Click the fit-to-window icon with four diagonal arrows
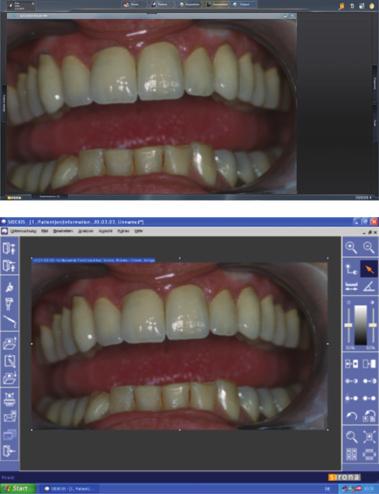The image size is (379, 494). click(x=369, y=437)
